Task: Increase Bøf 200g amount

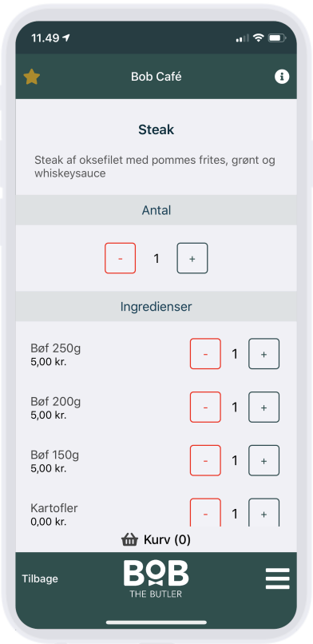Action: 263,407
